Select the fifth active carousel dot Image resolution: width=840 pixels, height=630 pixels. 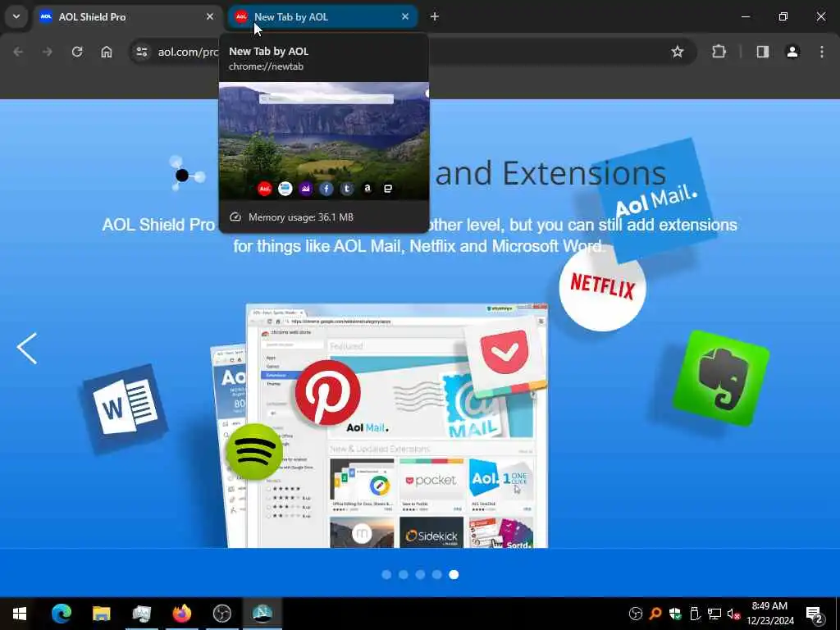pyautogui.click(x=454, y=574)
